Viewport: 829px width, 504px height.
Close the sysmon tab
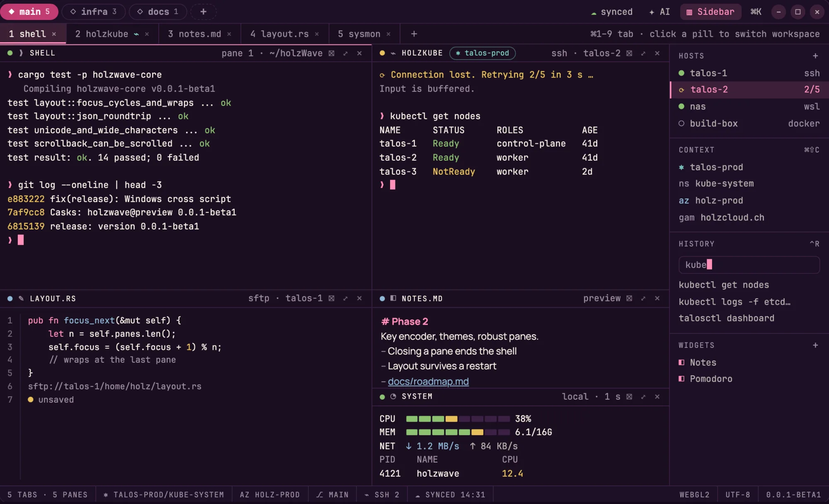(x=388, y=34)
